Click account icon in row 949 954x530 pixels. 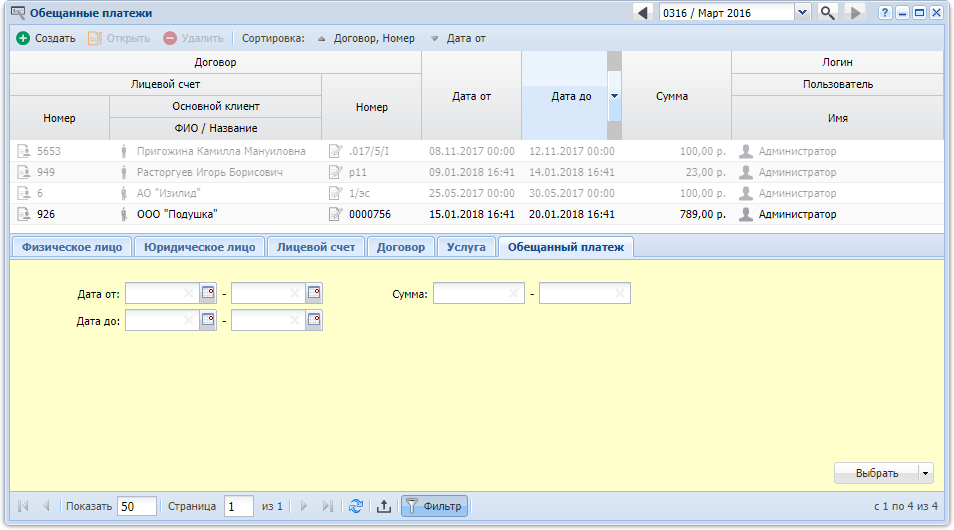pos(24,172)
